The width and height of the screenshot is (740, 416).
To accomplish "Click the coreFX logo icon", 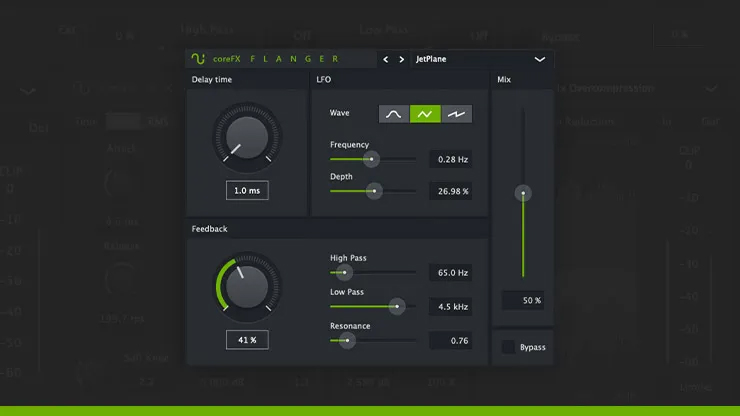I will click(198, 59).
